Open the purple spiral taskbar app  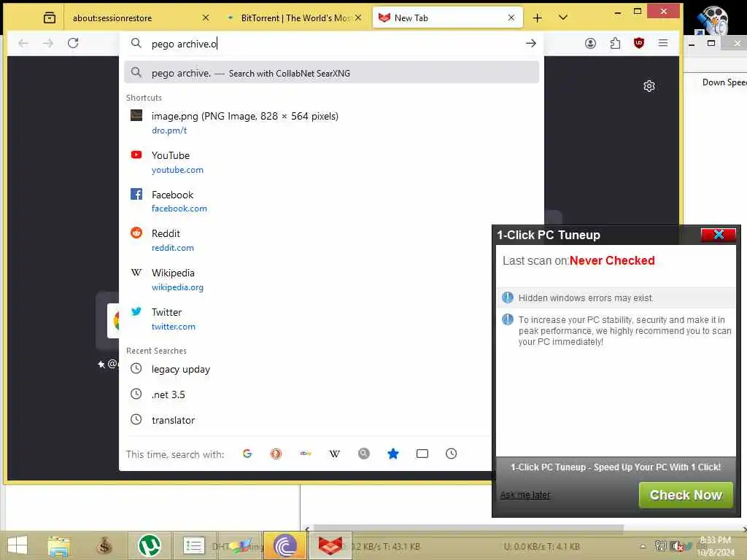pos(285,545)
